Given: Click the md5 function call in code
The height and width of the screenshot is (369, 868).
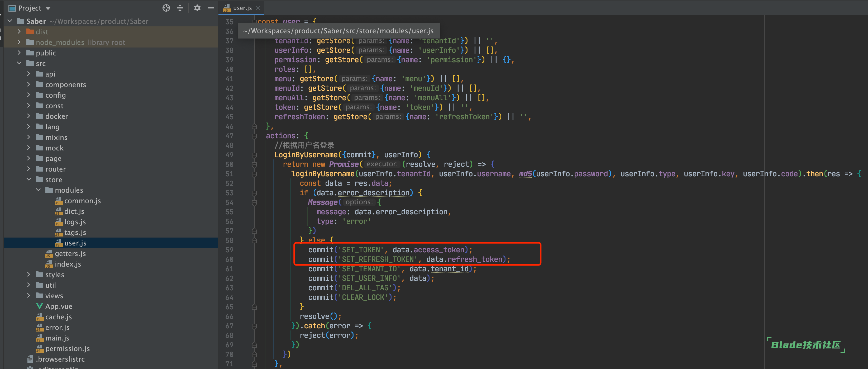Looking at the screenshot, I should pyautogui.click(x=525, y=174).
